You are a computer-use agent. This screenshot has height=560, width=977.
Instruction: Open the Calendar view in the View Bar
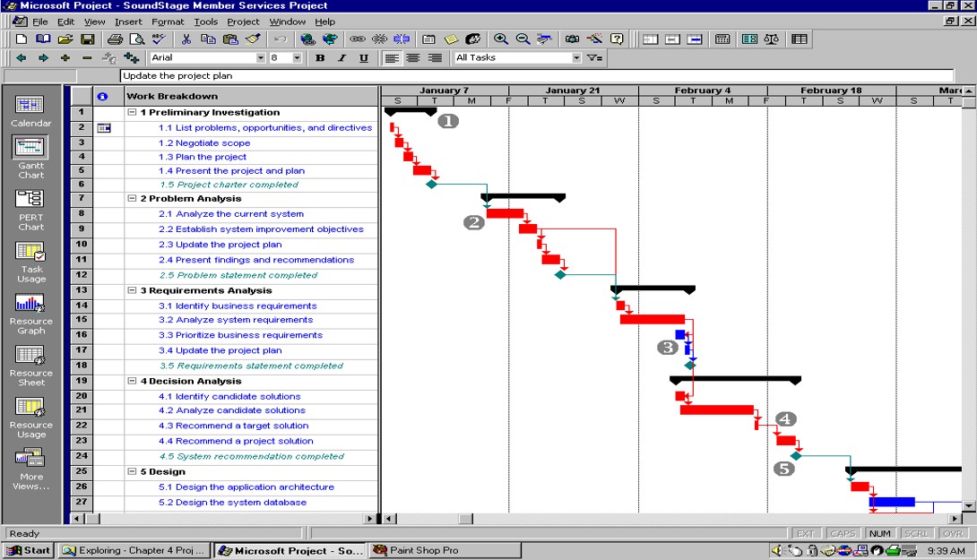pyautogui.click(x=30, y=111)
